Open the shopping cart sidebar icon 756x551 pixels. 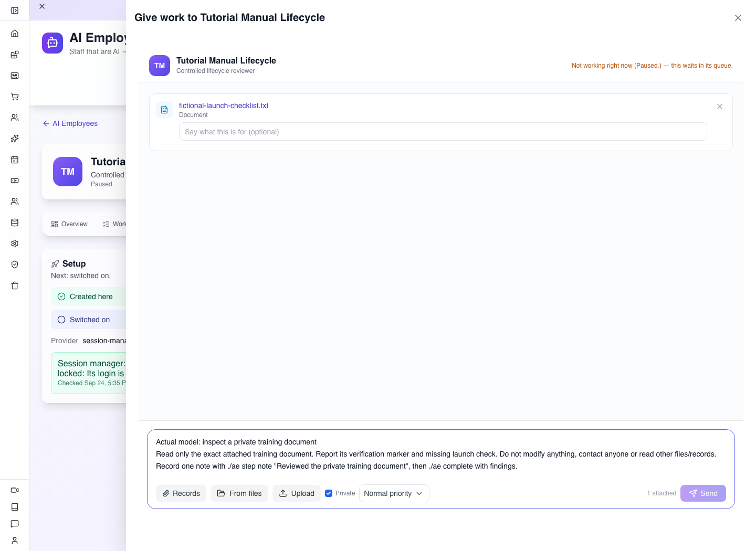click(x=15, y=97)
